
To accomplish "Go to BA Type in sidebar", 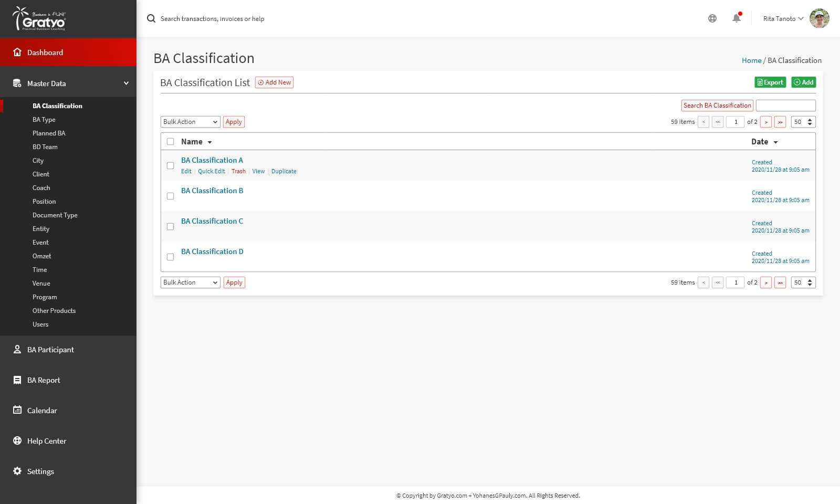I will tap(44, 120).
